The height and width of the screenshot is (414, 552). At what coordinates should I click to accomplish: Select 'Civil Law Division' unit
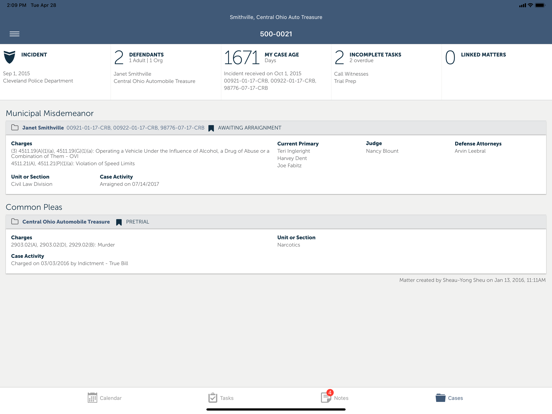32,184
